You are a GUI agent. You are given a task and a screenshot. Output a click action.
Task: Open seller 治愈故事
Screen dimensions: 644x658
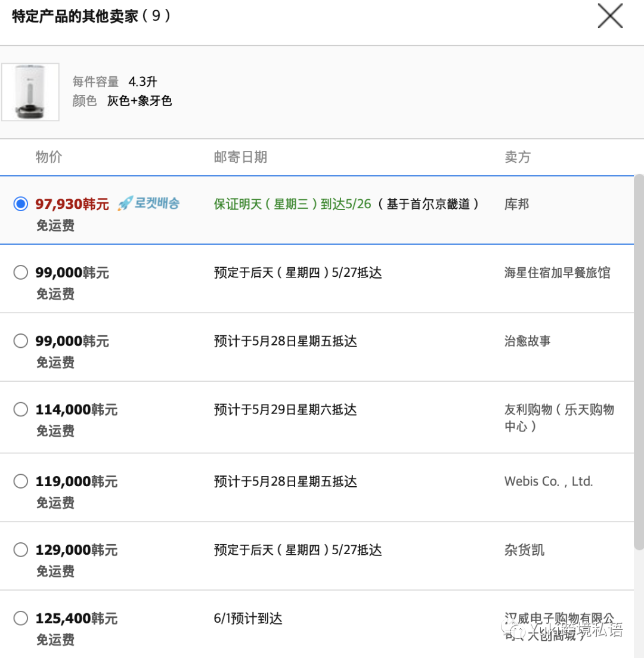pyautogui.click(x=527, y=341)
